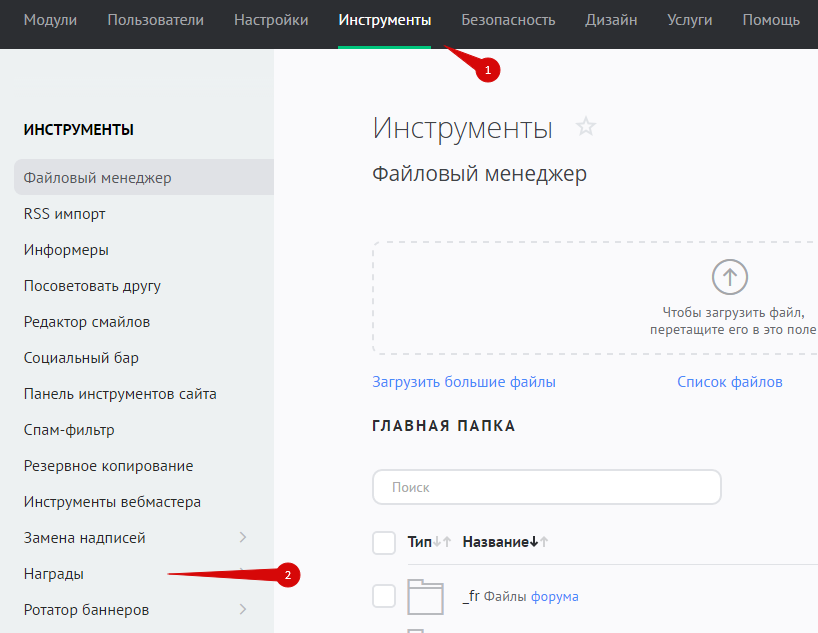Click the Загрузить большие файлы link
Screen dimensions: 818x633
pyautogui.click(x=464, y=382)
